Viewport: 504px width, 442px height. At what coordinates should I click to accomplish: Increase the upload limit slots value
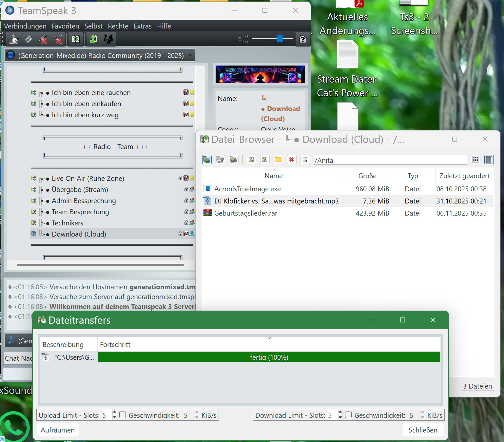coord(114,413)
